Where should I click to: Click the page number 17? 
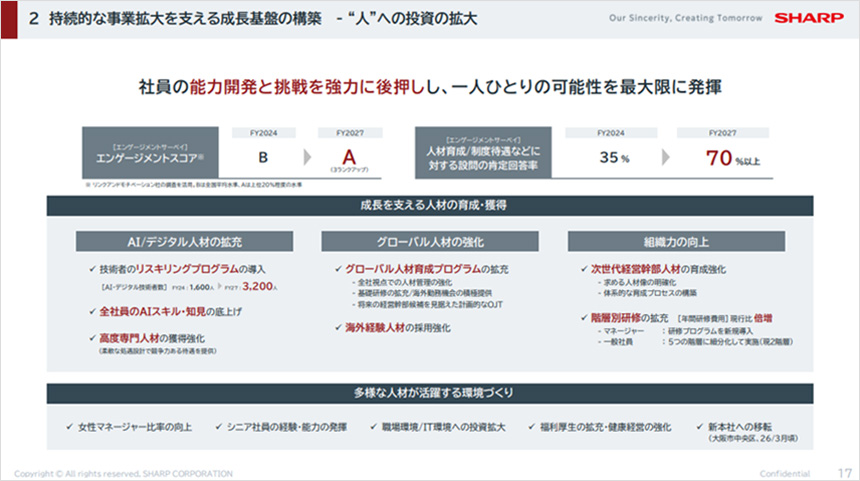pyautogui.click(x=841, y=471)
